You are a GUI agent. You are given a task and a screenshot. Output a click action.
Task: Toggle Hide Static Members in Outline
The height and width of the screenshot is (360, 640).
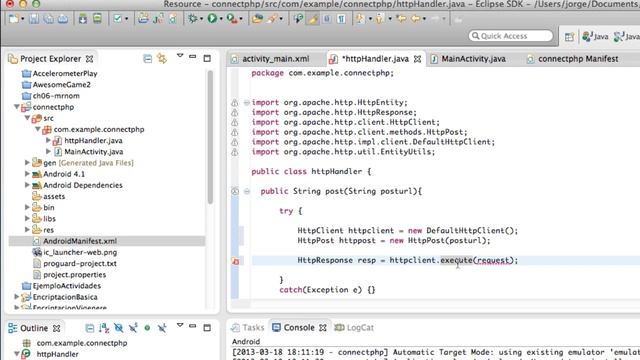coord(133,328)
